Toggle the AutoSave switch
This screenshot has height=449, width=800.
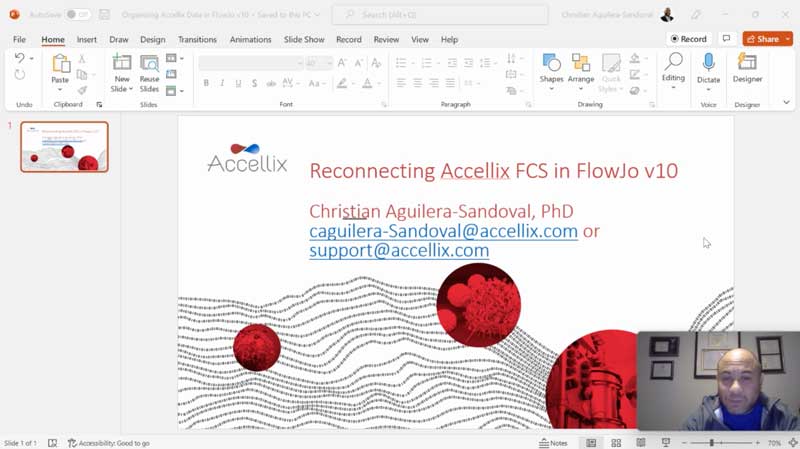coord(77,14)
